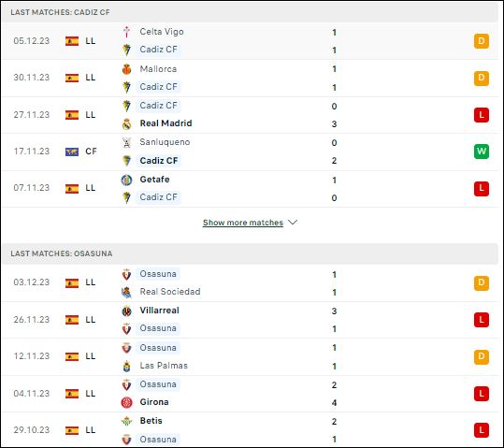Click the red L badge for Real Madrid match

[x=482, y=115]
